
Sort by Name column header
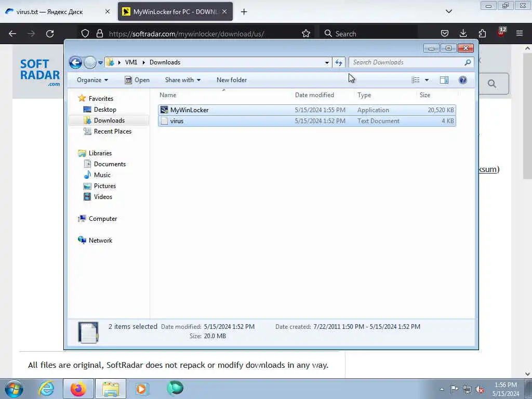(224, 95)
